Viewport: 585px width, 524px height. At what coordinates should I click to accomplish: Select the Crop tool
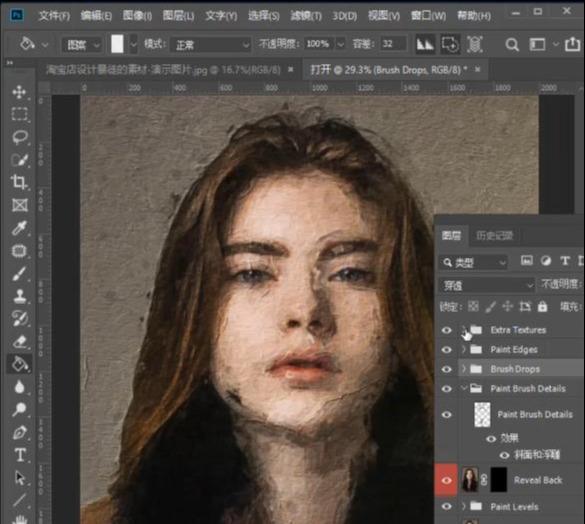coord(19,182)
